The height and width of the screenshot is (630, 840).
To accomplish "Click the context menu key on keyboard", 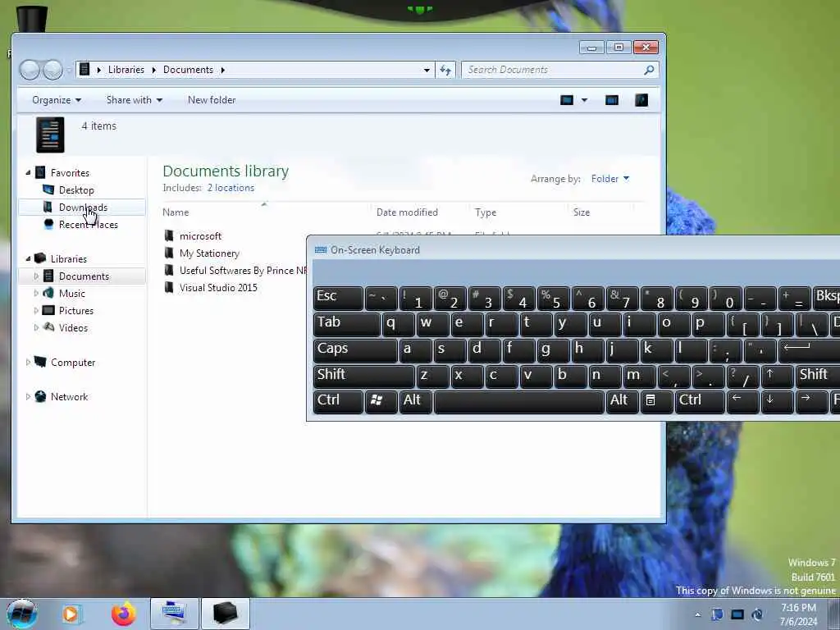I will point(656,402).
